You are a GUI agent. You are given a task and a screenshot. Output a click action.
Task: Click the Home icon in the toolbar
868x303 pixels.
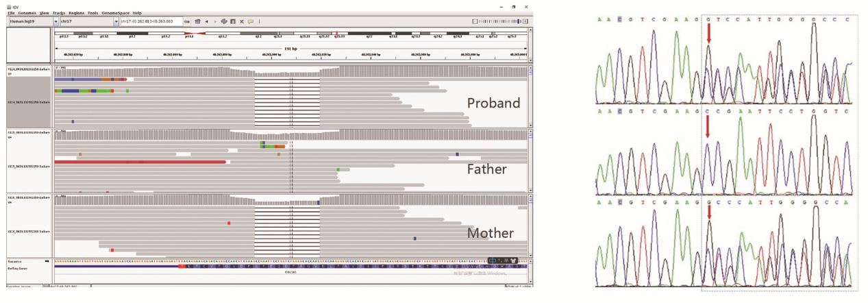click(x=198, y=21)
